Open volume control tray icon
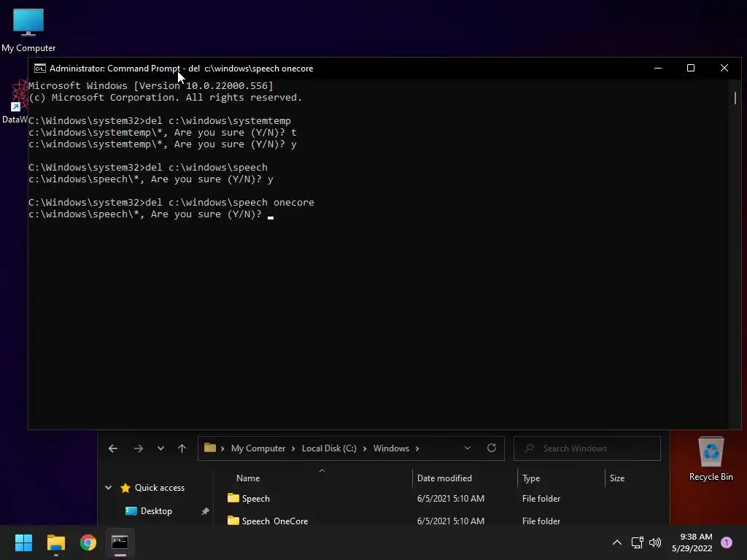This screenshot has height=560, width=747. click(x=655, y=542)
